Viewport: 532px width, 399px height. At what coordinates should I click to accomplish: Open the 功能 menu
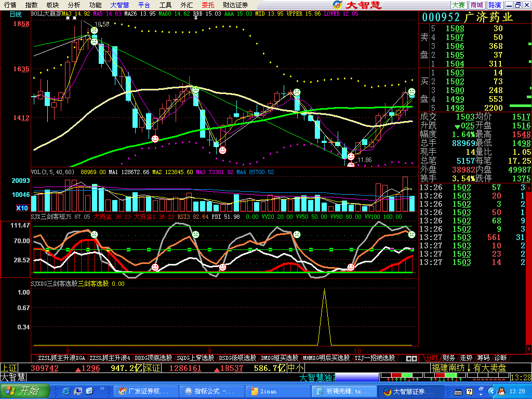point(96,5)
